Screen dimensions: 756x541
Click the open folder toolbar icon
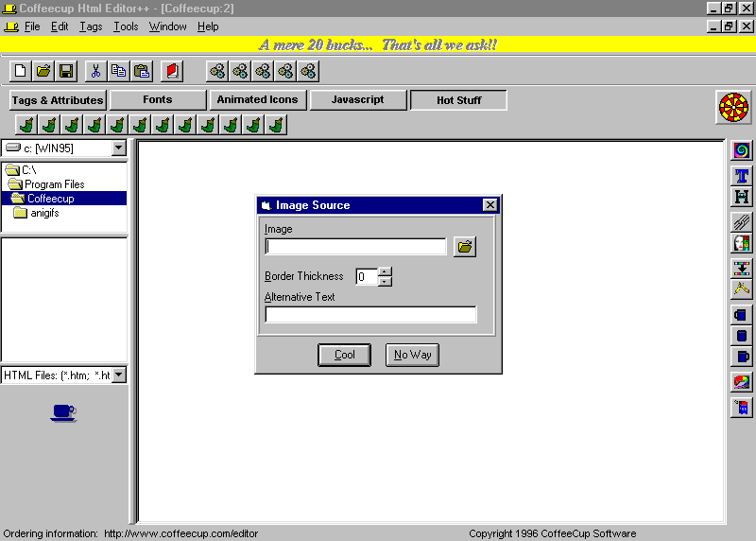43,71
